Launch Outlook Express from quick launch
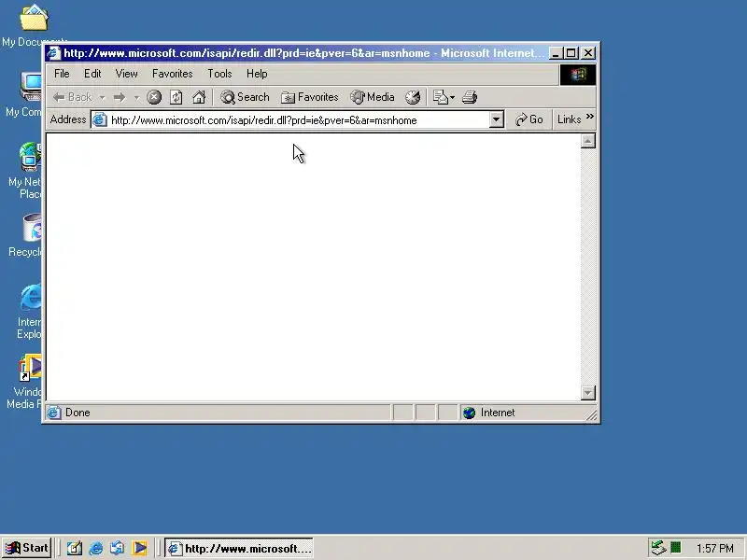 point(118,548)
